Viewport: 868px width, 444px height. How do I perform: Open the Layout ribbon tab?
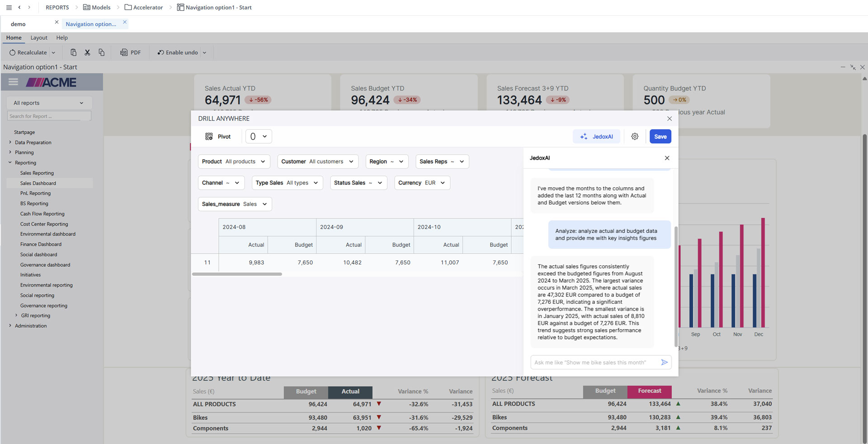point(39,38)
